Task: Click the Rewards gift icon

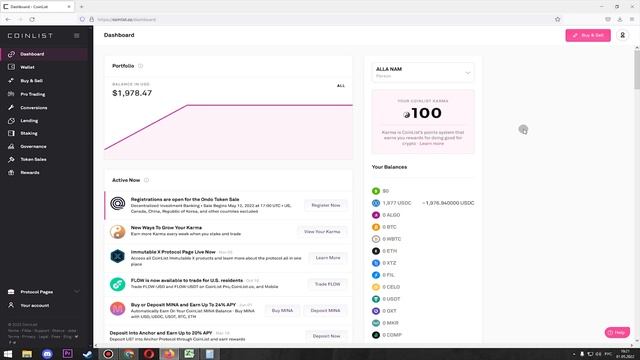Action: coord(11,173)
